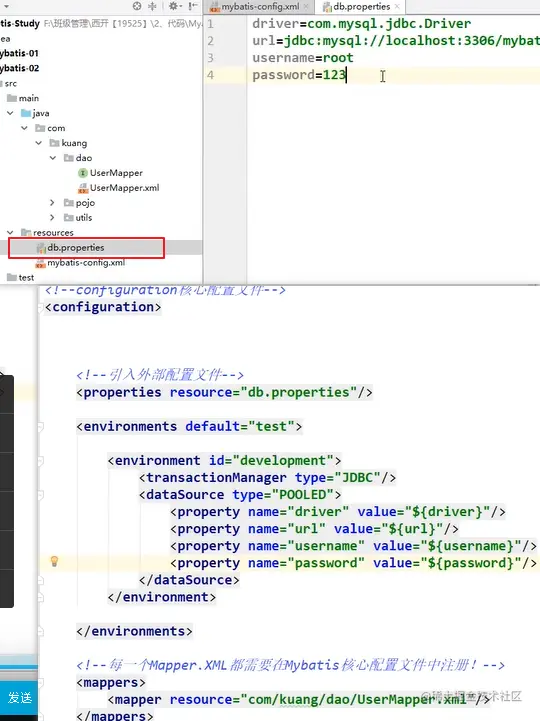Click the environments default="test" line
This screenshot has width=540, height=721.
pos(189,426)
